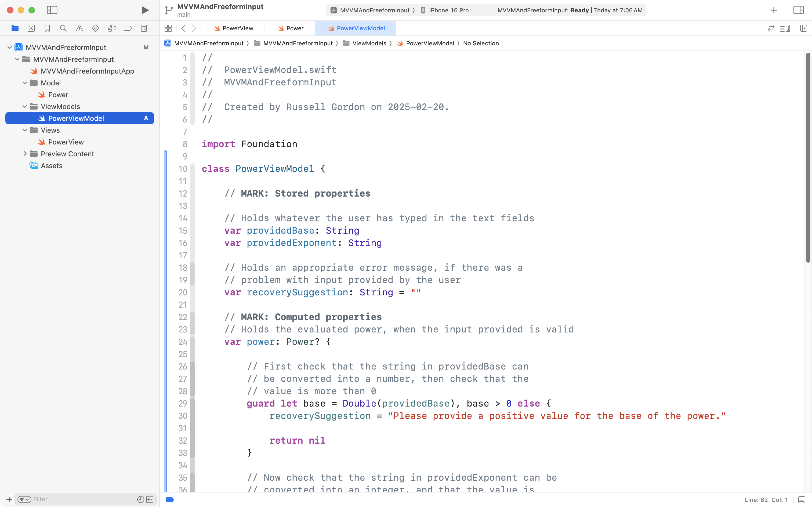812x507 pixels.
Task: Expand the Preview Content folder
Action: 25,154
